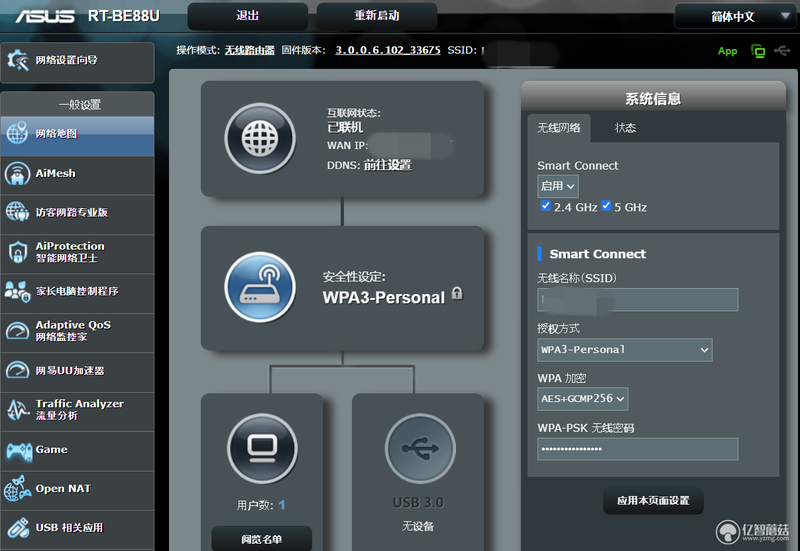This screenshot has width=800, height=551.
Task: Click the SSID wireless name input field
Action: tap(638, 299)
